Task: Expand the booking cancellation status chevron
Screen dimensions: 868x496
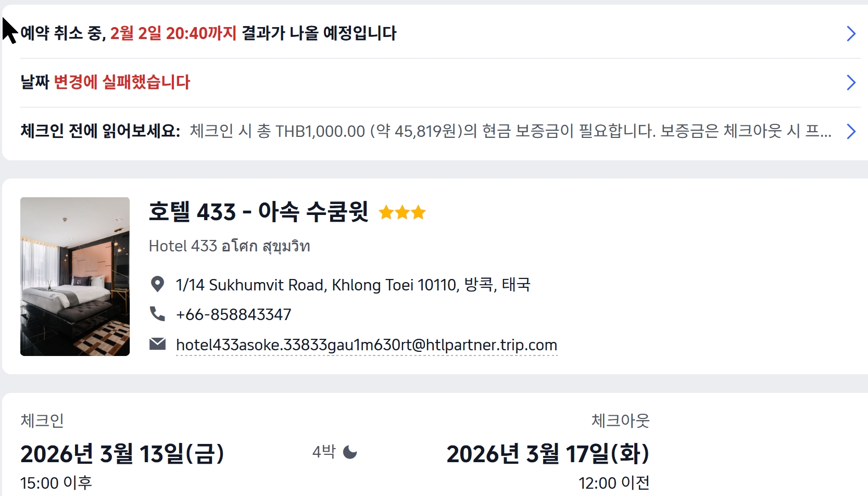Action: (x=851, y=34)
